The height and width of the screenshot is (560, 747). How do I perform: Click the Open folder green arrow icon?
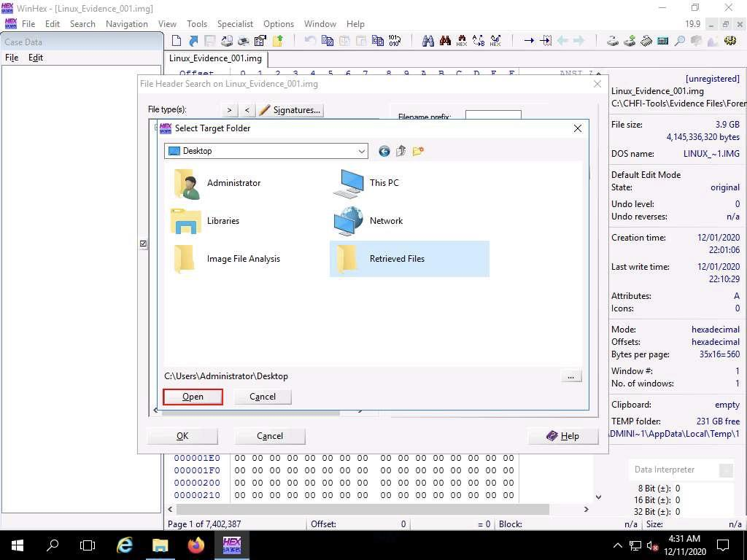(x=278, y=41)
